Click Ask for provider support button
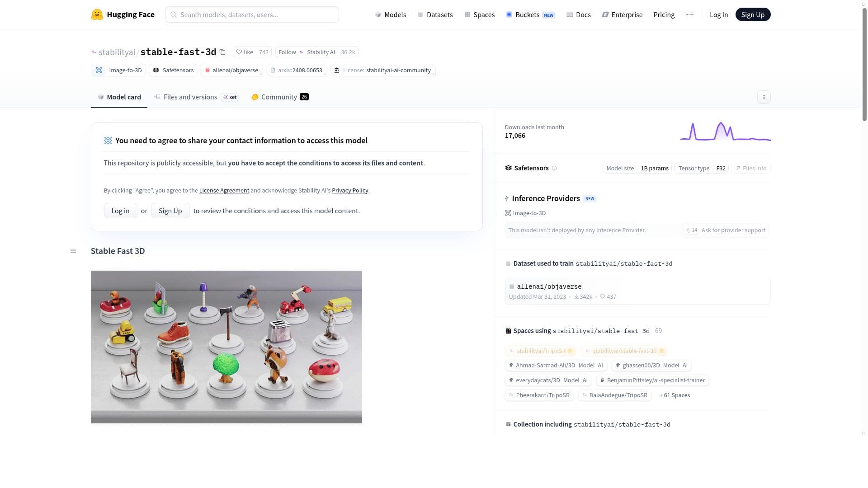868x488 pixels. point(733,230)
